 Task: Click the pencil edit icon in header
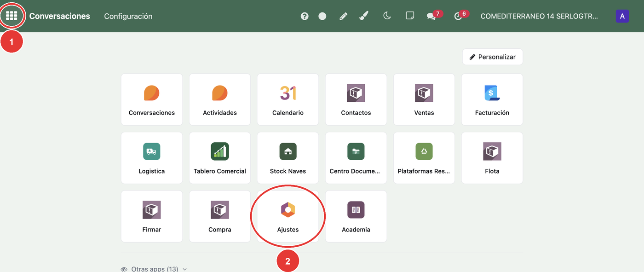coord(343,16)
